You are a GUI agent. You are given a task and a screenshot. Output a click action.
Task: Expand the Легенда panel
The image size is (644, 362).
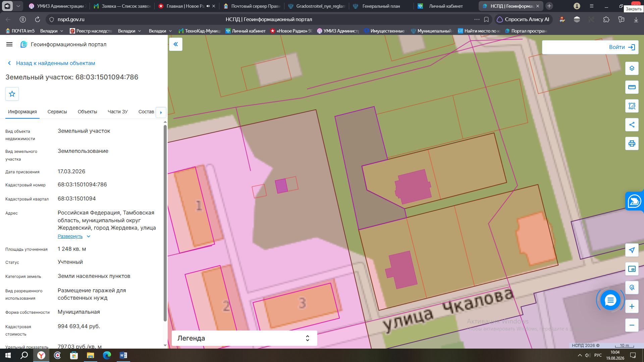(x=244, y=338)
